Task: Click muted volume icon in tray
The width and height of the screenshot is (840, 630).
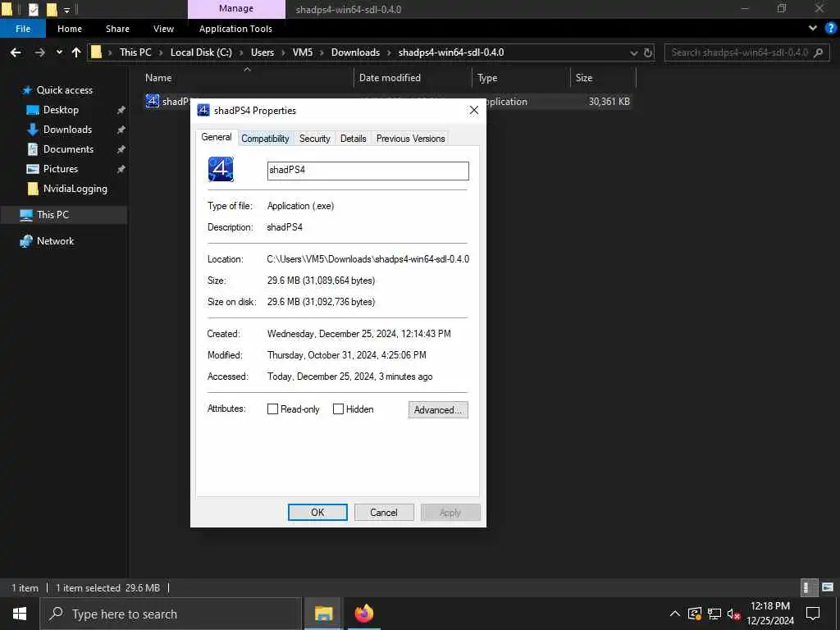Action: click(733, 614)
